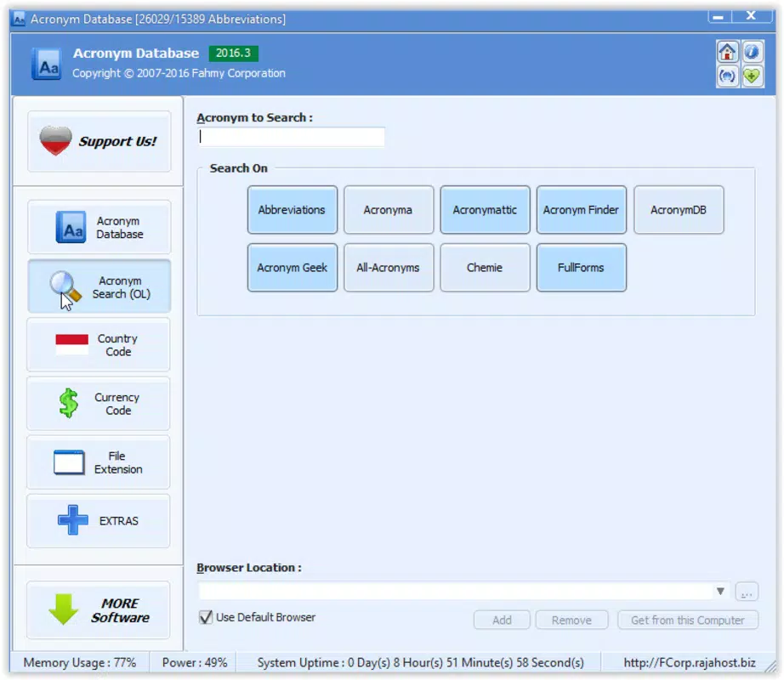
Task: Toggle the Acronymattic search site
Action: click(485, 210)
